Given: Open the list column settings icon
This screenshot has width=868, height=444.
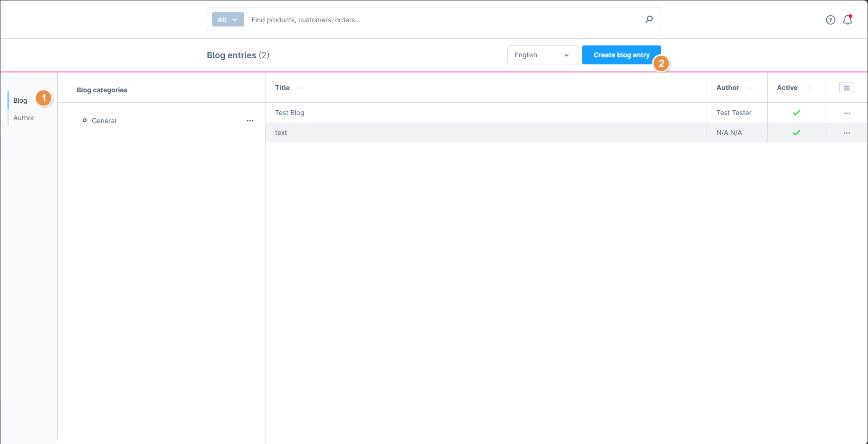Looking at the screenshot, I should [x=846, y=88].
